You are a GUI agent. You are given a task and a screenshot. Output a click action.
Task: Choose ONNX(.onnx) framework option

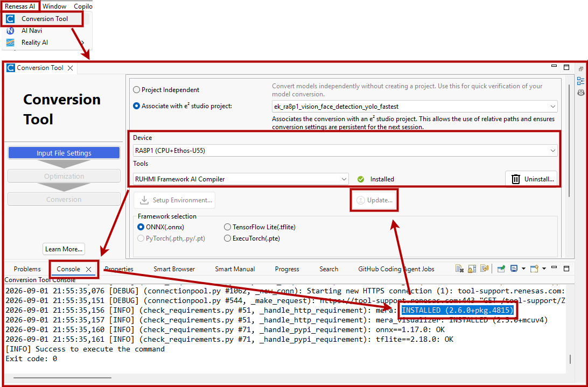click(141, 227)
